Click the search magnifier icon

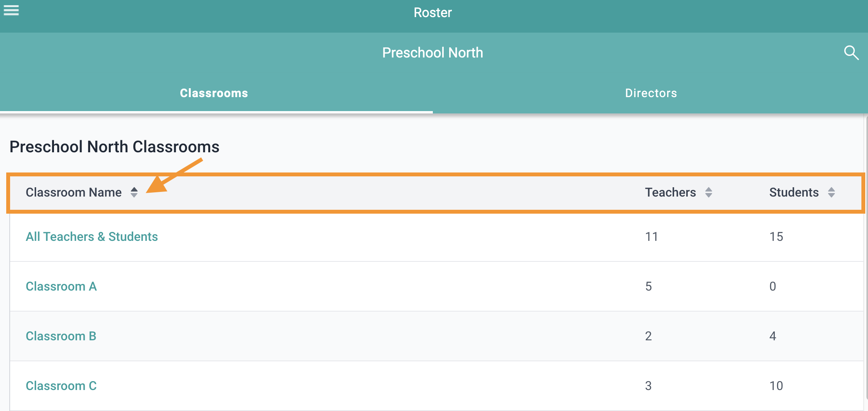click(x=851, y=52)
